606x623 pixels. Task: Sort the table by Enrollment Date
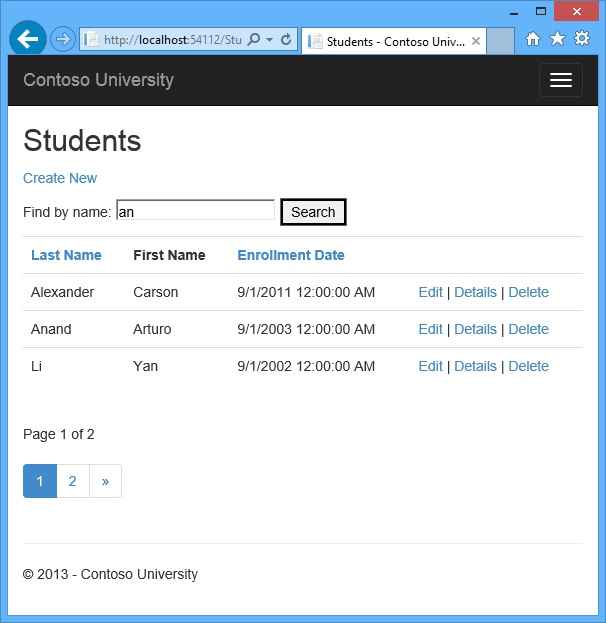coord(291,255)
